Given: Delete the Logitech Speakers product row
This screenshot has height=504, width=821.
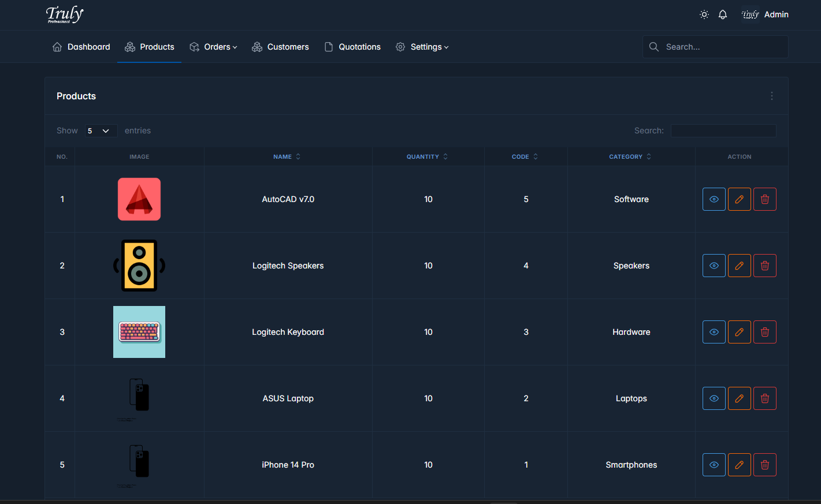Looking at the screenshot, I should 764,266.
